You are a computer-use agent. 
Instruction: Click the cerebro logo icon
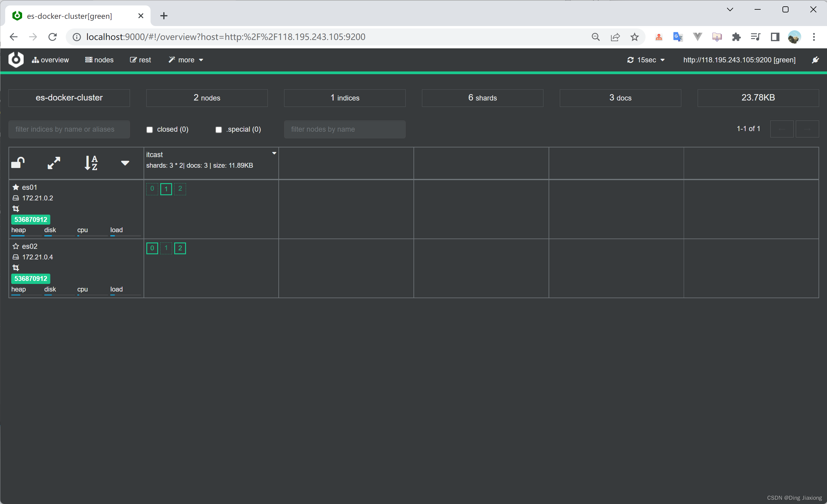[x=16, y=60]
